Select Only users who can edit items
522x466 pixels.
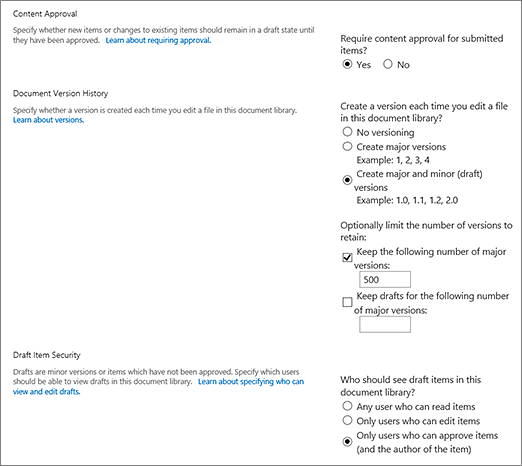tap(347, 420)
